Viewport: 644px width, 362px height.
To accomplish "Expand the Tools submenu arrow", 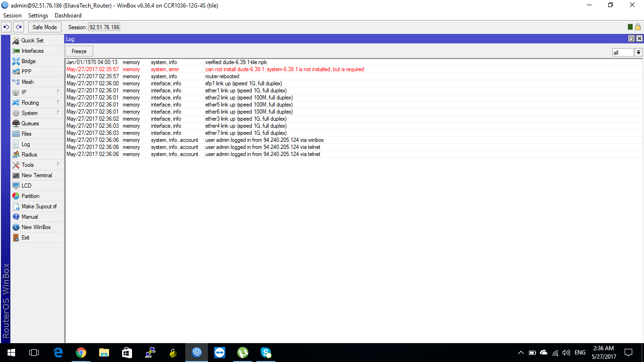I will point(58,165).
